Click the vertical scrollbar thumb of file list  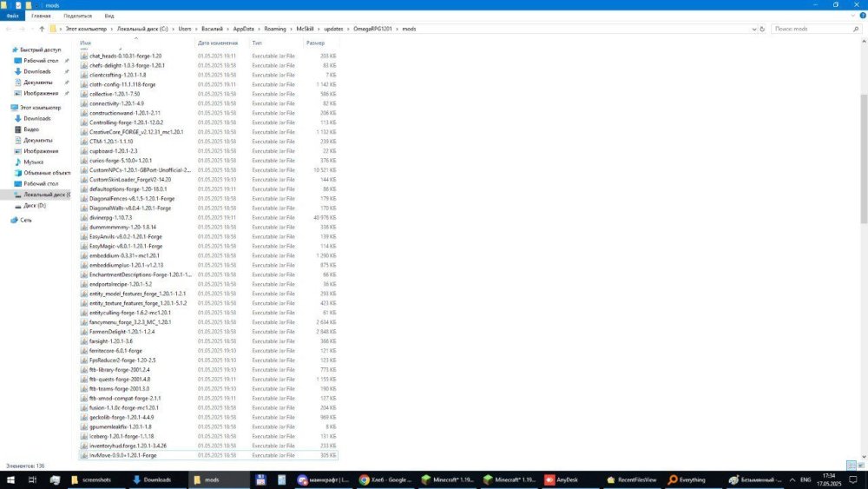(x=864, y=158)
